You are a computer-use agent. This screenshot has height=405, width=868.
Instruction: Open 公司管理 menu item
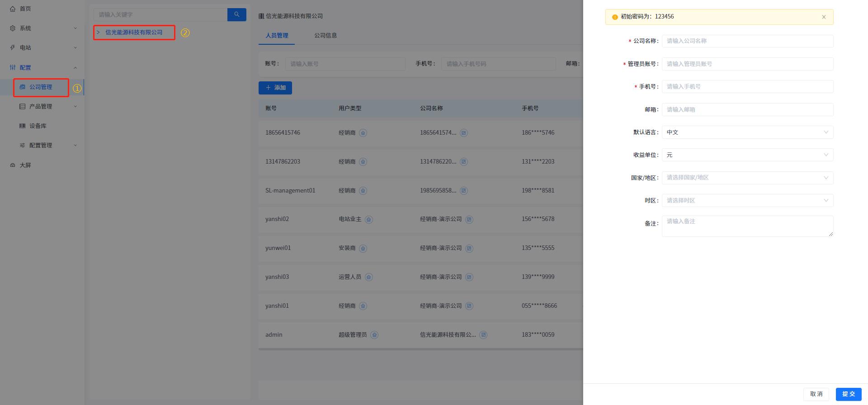point(41,87)
